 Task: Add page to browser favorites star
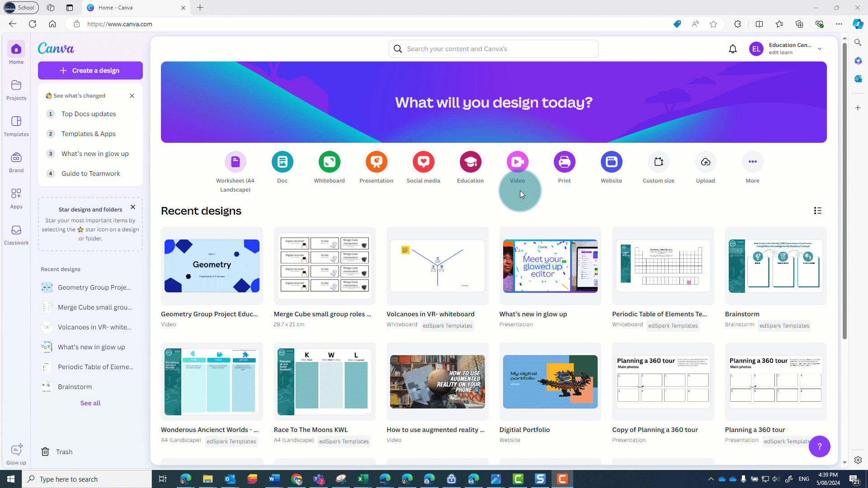(713, 24)
